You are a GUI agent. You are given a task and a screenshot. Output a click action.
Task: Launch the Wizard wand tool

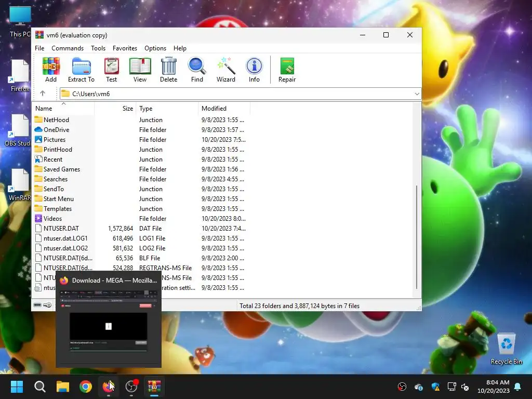click(x=225, y=70)
